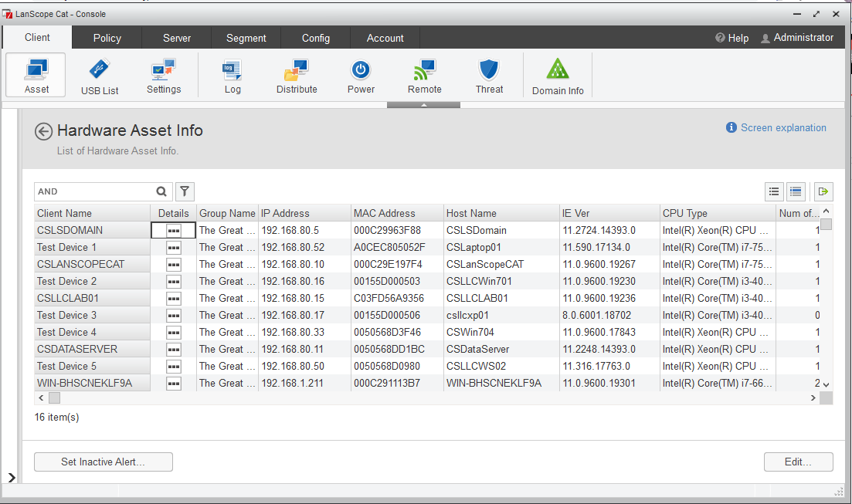Open the Segment tab
Image resolution: width=852 pixels, height=504 pixels.
246,38
